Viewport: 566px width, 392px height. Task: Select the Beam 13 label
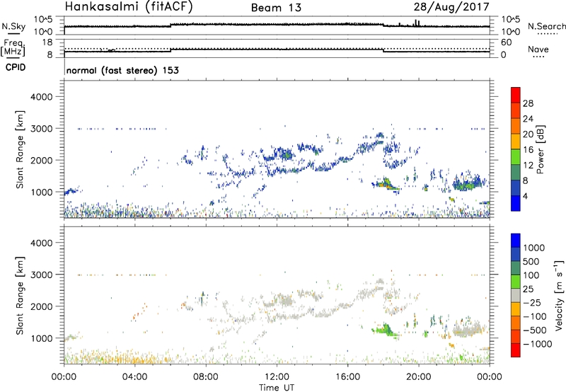coord(276,8)
